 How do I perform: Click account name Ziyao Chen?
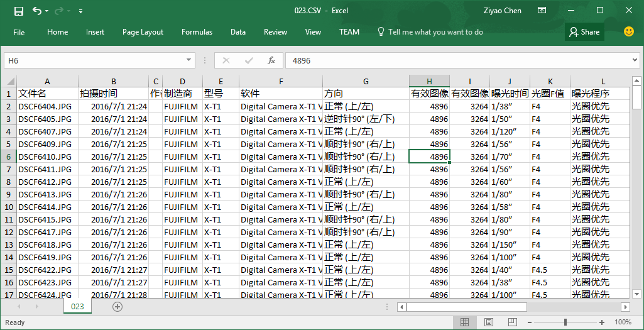click(502, 11)
